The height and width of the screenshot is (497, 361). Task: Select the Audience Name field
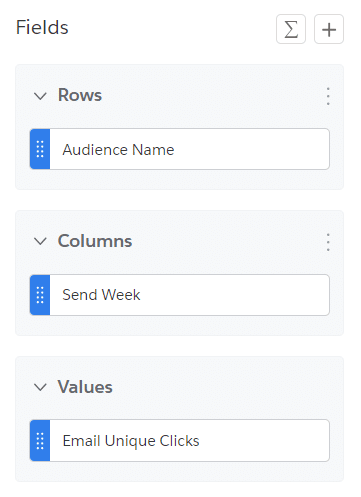click(180, 149)
